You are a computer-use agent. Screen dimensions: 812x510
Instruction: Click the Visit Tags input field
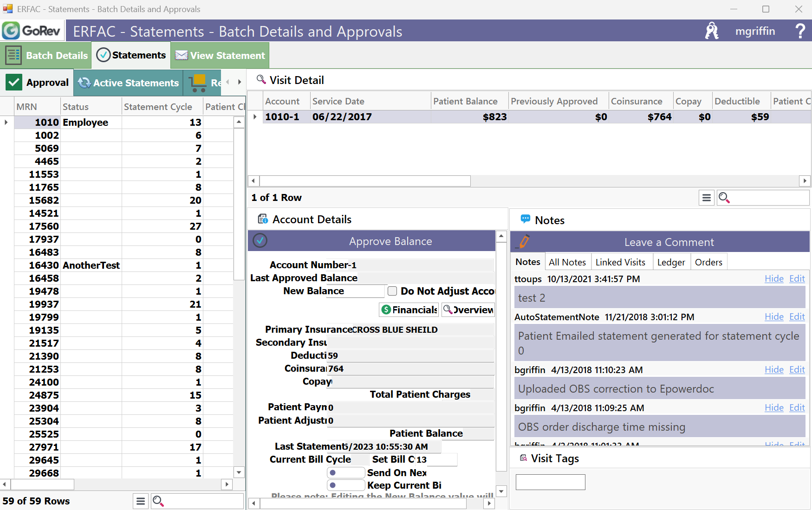pyautogui.click(x=550, y=482)
